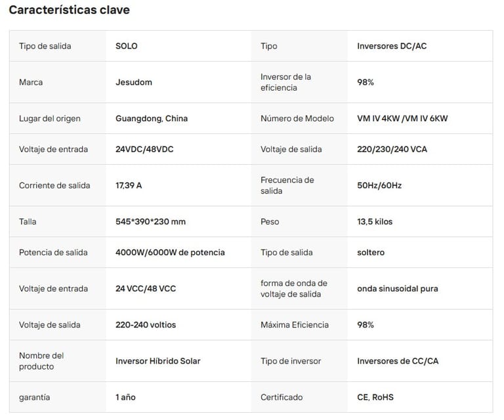Select the model value "VM IV 4KW /VM IV 6KW"
The height and width of the screenshot is (420, 504).
point(402,118)
